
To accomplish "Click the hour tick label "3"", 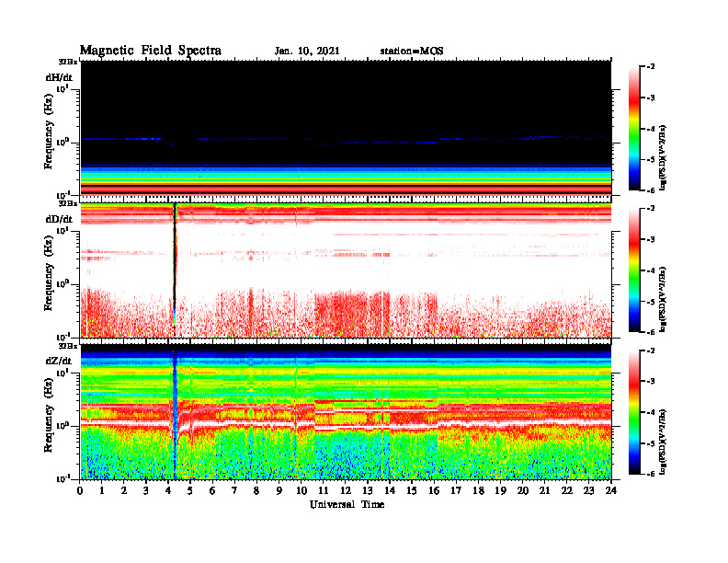I will pos(146,490).
